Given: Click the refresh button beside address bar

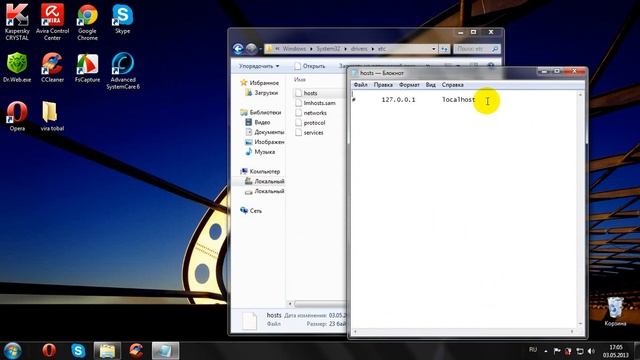Looking at the screenshot, I should [x=444, y=49].
